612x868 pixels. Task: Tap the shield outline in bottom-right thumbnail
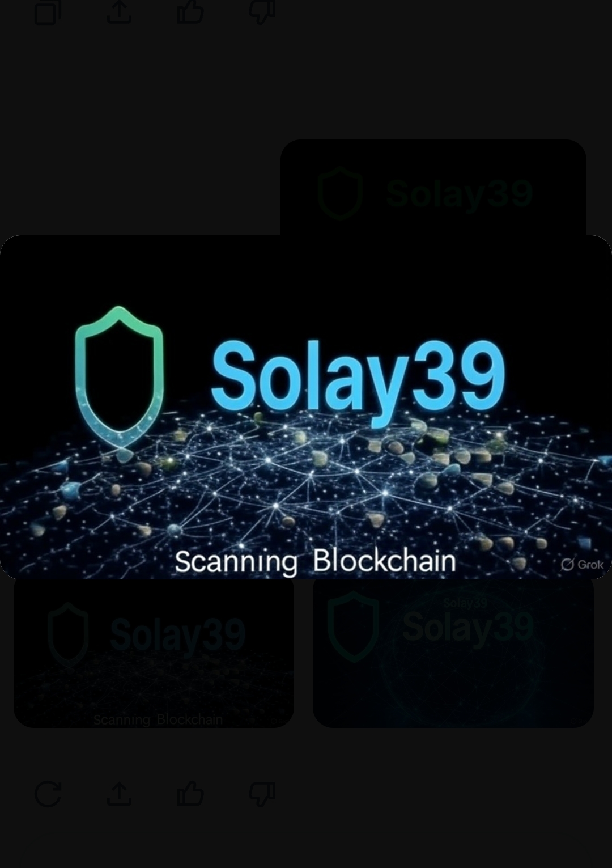click(x=354, y=626)
